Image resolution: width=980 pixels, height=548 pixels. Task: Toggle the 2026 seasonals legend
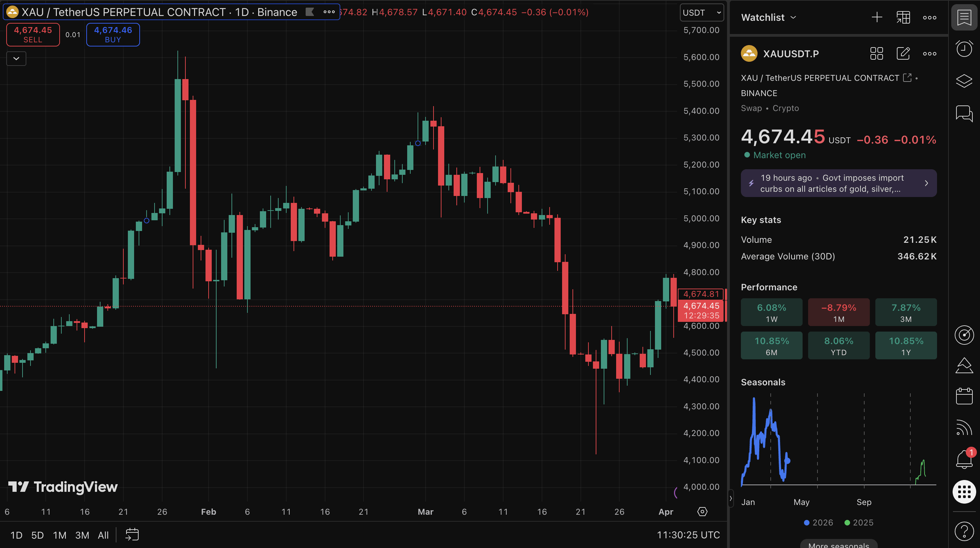pyautogui.click(x=818, y=522)
